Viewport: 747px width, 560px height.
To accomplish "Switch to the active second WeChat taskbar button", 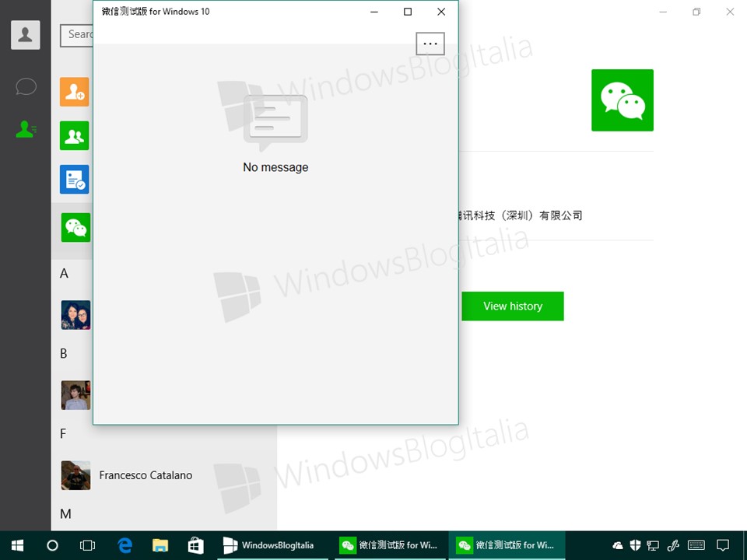I will pos(507,545).
